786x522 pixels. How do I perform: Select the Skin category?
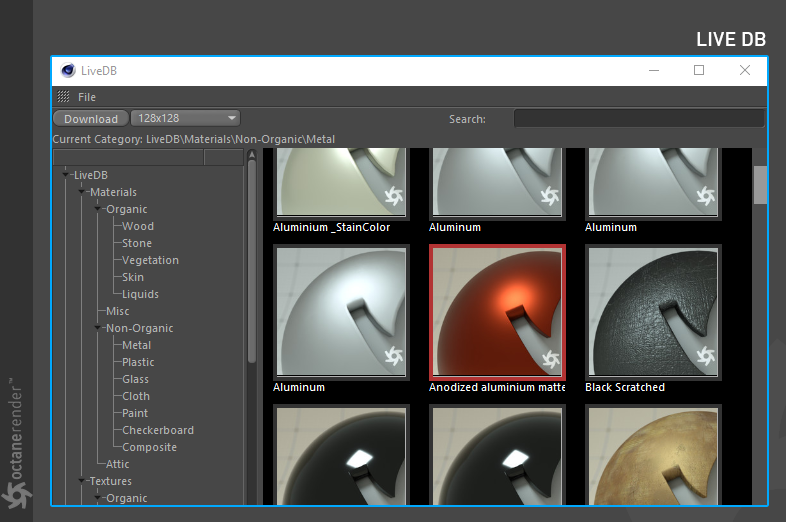pos(133,277)
